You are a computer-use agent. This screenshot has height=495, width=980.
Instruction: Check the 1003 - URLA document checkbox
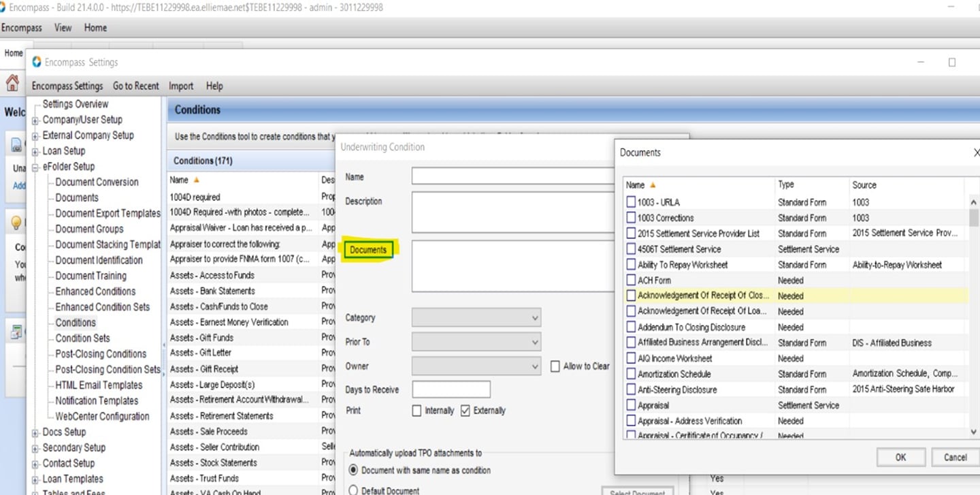coord(631,202)
